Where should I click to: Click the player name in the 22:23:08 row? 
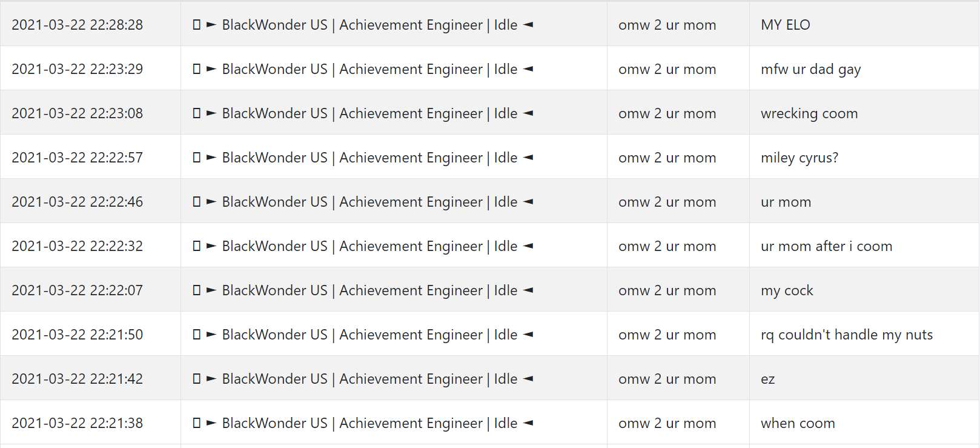click(x=667, y=113)
